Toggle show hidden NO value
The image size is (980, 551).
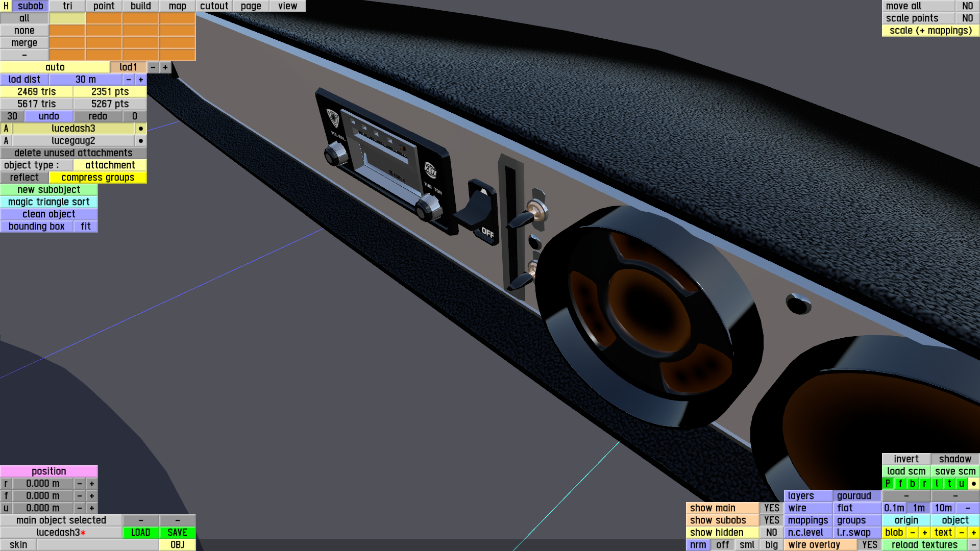click(x=771, y=533)
